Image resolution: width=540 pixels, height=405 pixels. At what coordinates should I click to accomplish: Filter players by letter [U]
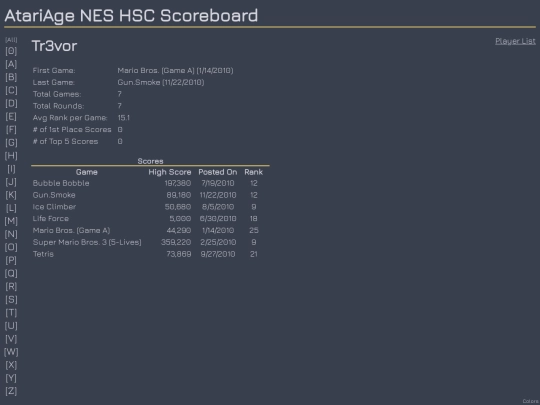coord(11,326)
